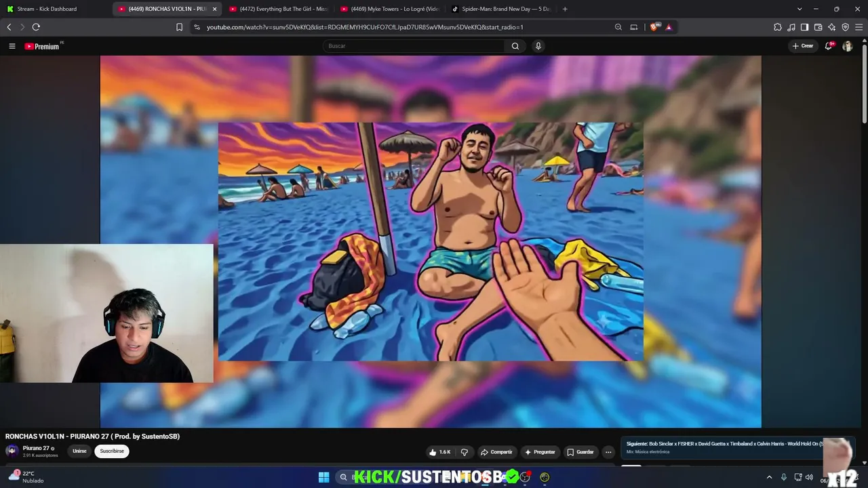Open the Brave Wallet icon
868x488 pixels.
tap(818, 27)
